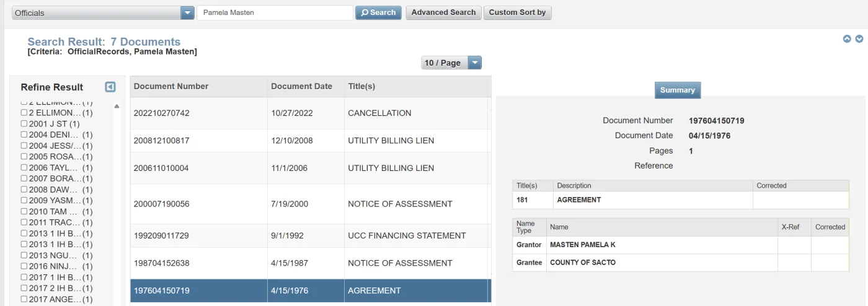Click the search text field with Pamela Masten
Viewport: 868px width, 306px height.
[x=275, y=12]
